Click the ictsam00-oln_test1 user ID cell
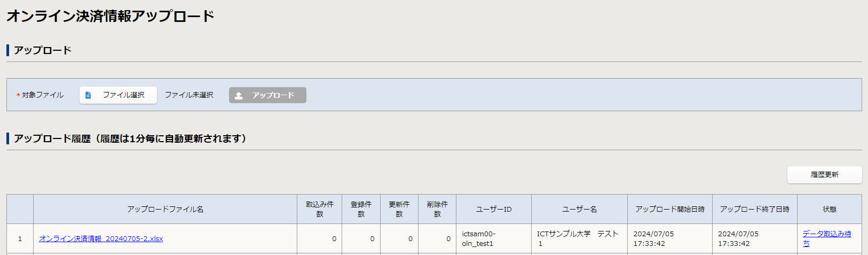868x255 pixels. [x=478, y=239]
